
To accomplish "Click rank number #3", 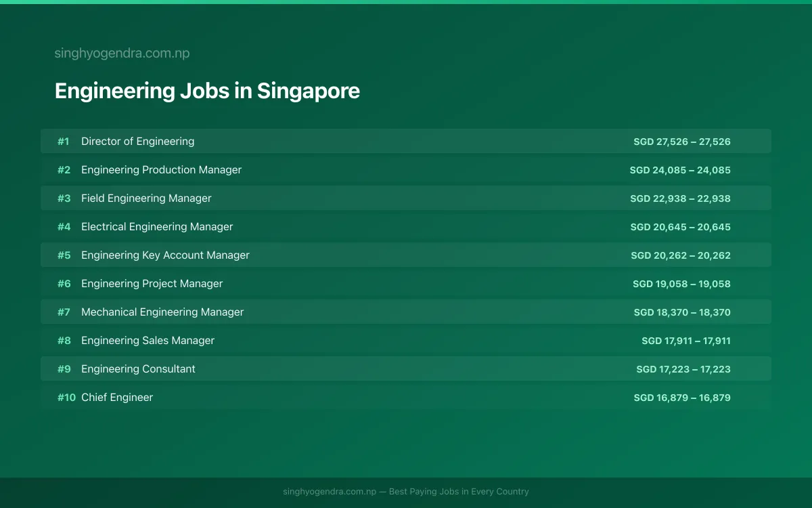I will pos(64,198).
